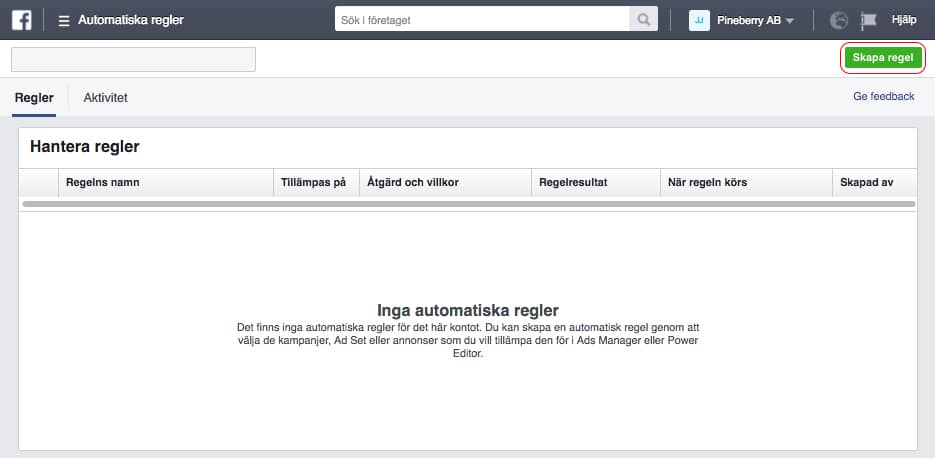Click the Automatiska regler title text

point(131,20)
